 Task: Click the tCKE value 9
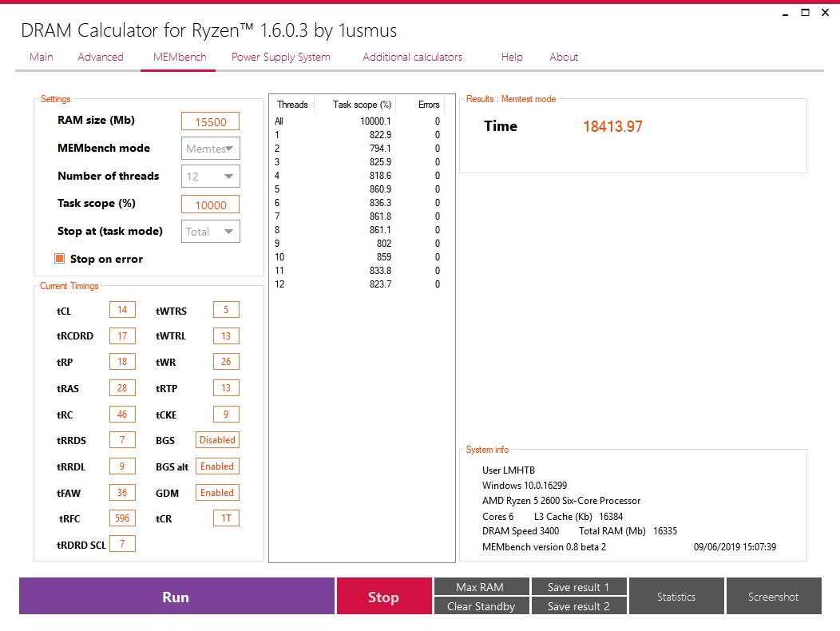226,415
